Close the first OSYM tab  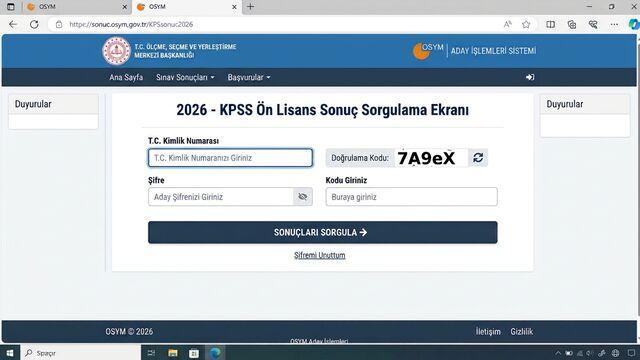(125, 7)
